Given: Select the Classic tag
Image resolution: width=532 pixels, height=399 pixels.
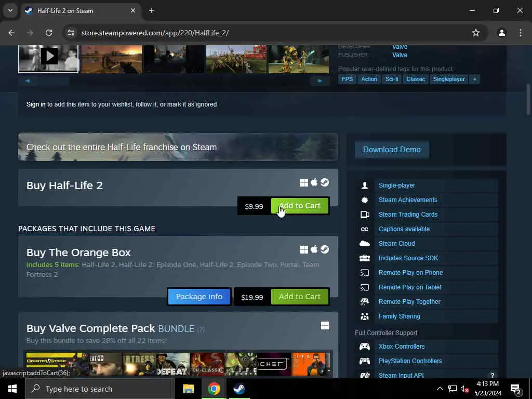Looking at the screenshot, I should (415, 79).
